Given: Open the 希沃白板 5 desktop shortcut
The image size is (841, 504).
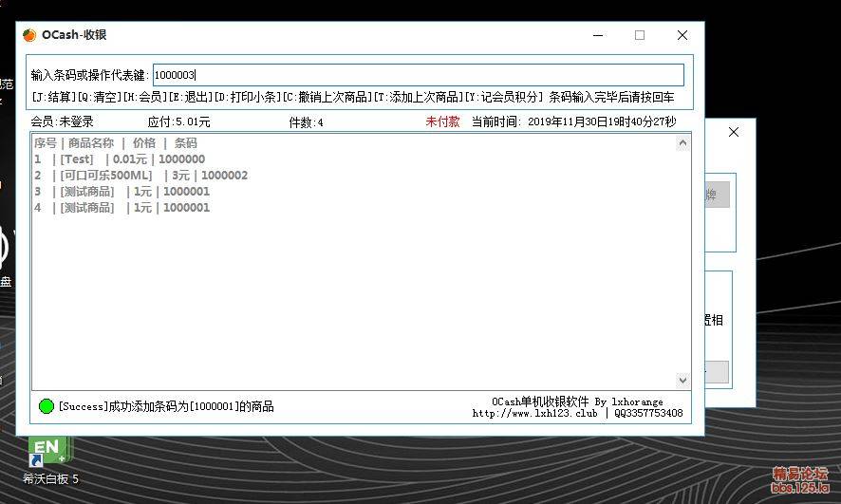Looking at the screenshot, I should (50, 461).
